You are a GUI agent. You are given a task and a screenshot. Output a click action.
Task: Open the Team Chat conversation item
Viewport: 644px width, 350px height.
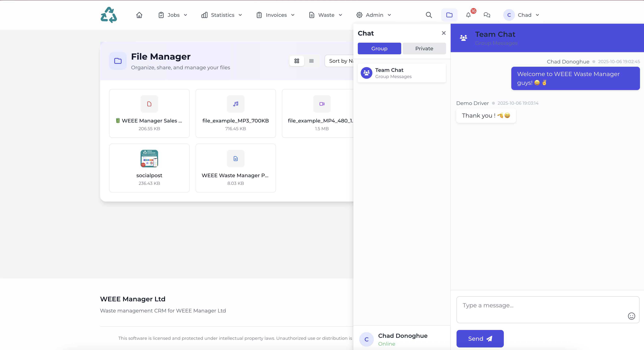[402, 73]
